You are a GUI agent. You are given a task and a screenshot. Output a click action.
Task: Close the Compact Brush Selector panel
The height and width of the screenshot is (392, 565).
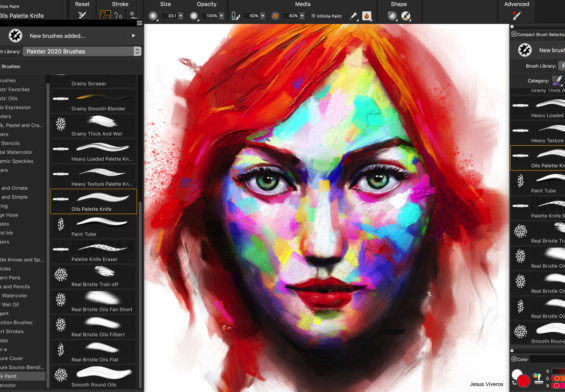(x=514, y=34)
